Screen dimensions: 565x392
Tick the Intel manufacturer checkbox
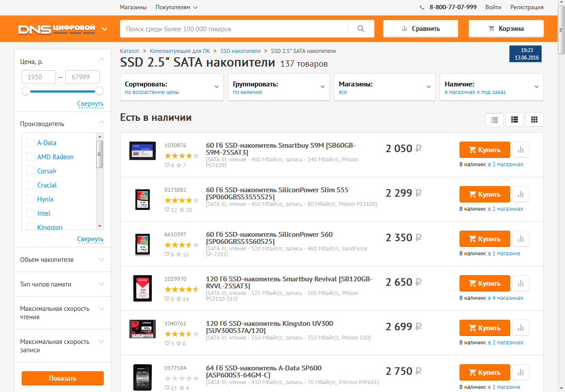pos(31,213)
